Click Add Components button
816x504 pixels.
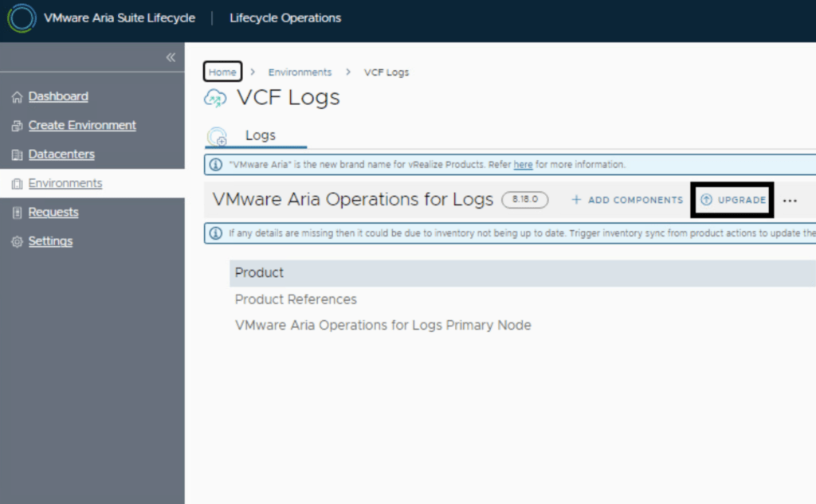pos(627,200)
